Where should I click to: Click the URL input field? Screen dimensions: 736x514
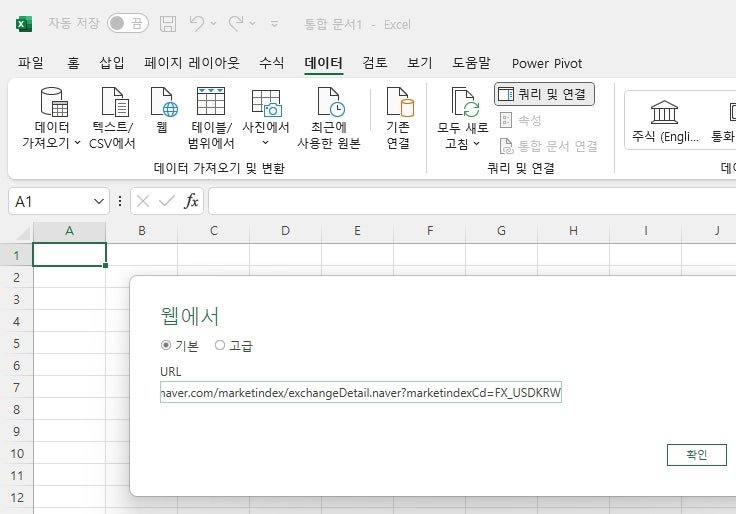point(360,392)
